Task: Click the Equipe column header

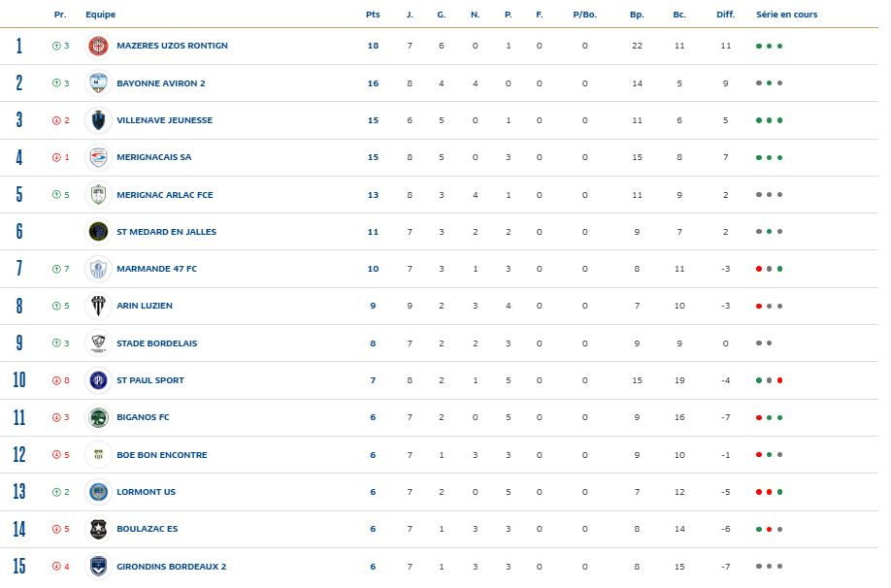Action: [x=100, y=15]
